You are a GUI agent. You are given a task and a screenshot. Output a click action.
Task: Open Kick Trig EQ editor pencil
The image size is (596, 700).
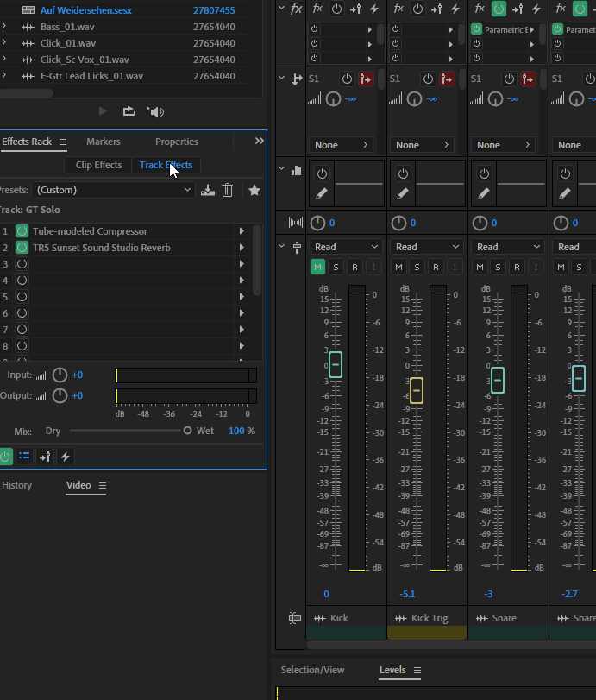403,193
